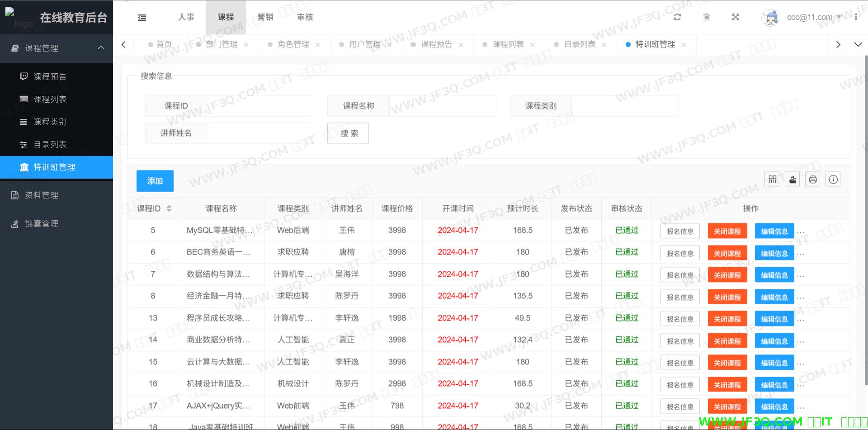Open the ccc@11.com user dropdown
The height and width of the screenshot is (430, 868).
(813, 17)
